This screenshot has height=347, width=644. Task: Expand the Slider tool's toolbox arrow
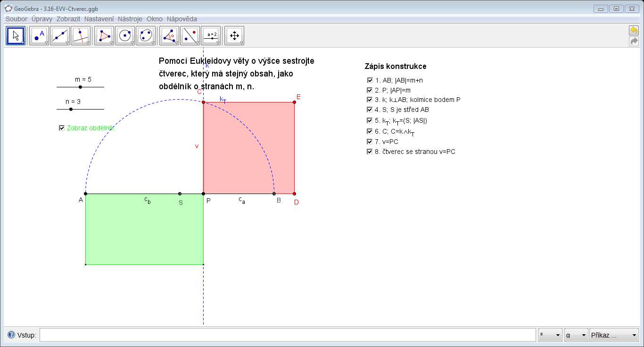point(218,43)
